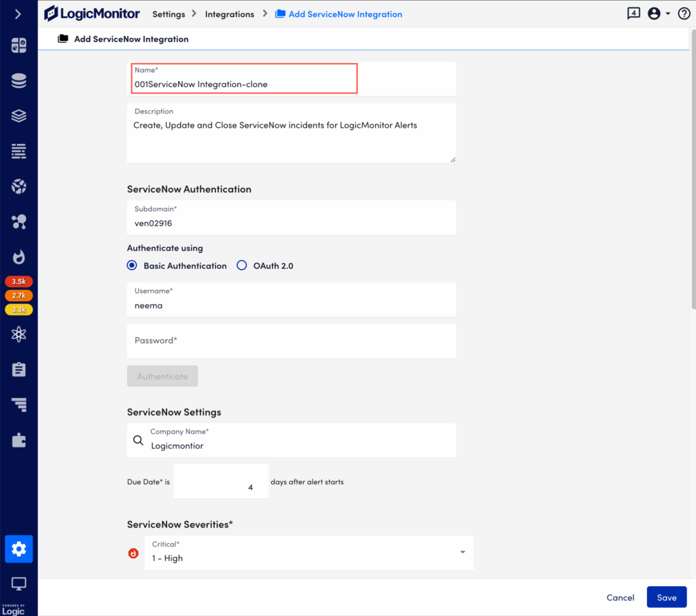
Task: Open the Alerts flame icon in sidebar
Action: [x=18, y=257]
